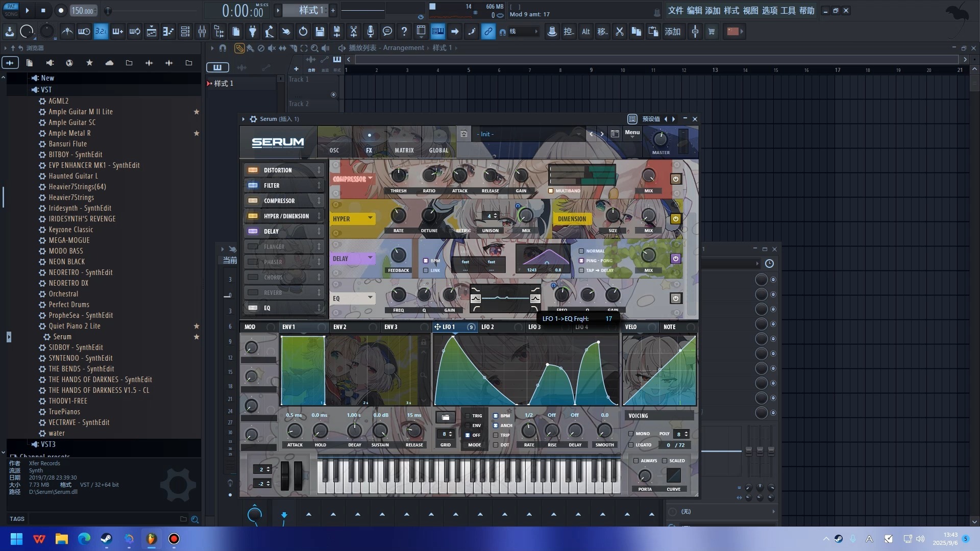The image size is (980, 551).
Task: Open the Serum Menu dropdown
Action: coord(632,133)
